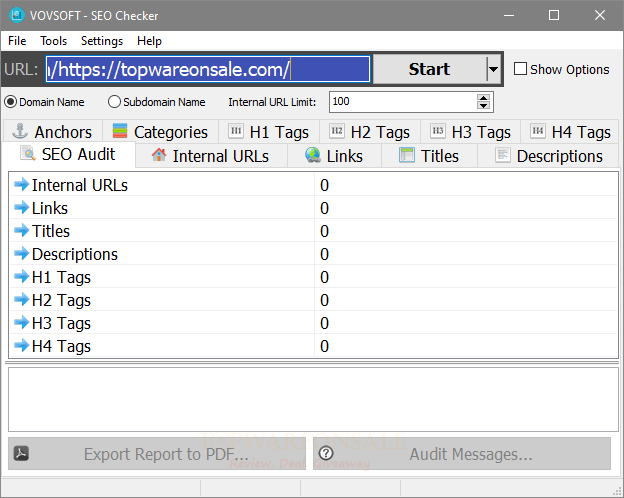The height and width of the screenshot is (498, 624).
Task: Switch to the H3 Tags tab
Action: click(470, 132)
